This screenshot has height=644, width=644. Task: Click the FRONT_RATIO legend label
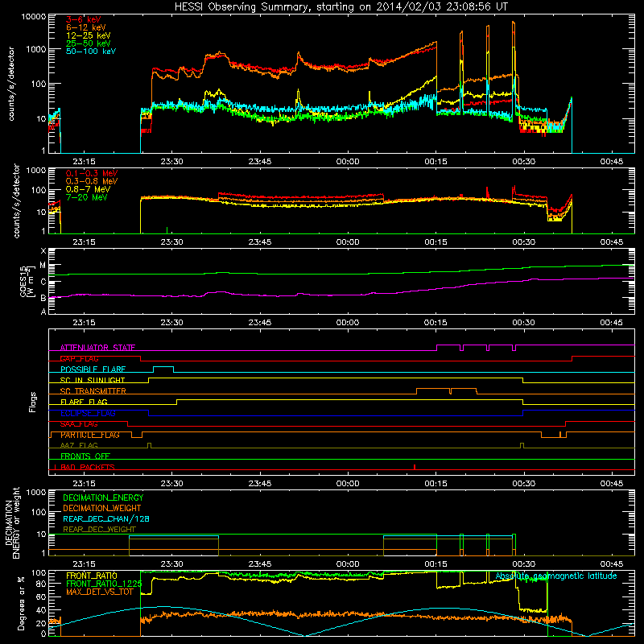click(92, 576)
